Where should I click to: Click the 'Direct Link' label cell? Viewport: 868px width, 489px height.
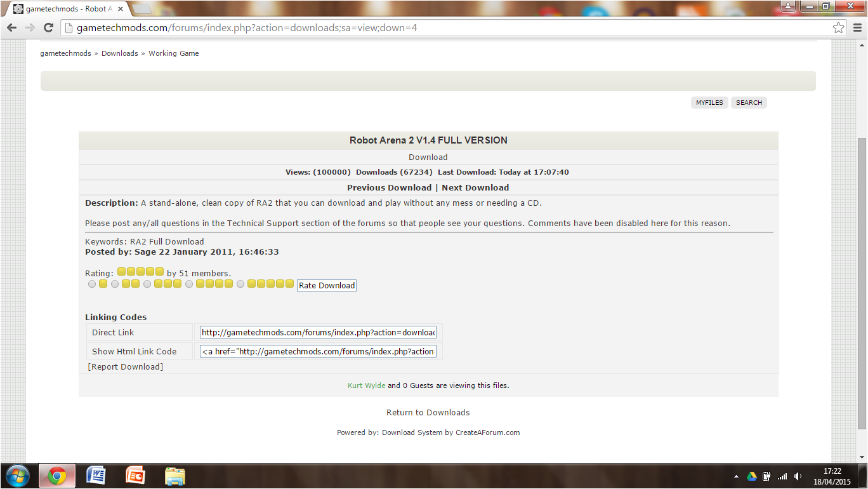(x=140, y=332)
